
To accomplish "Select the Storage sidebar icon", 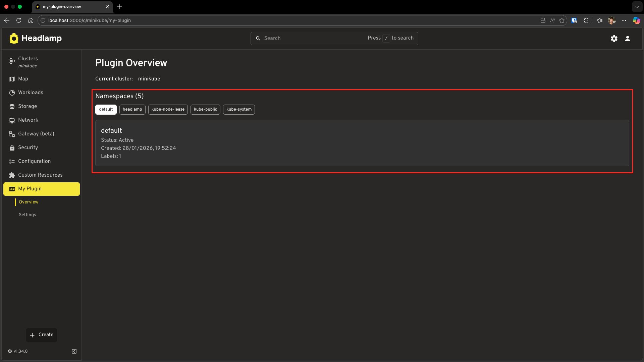I will (x=12, y=106).
